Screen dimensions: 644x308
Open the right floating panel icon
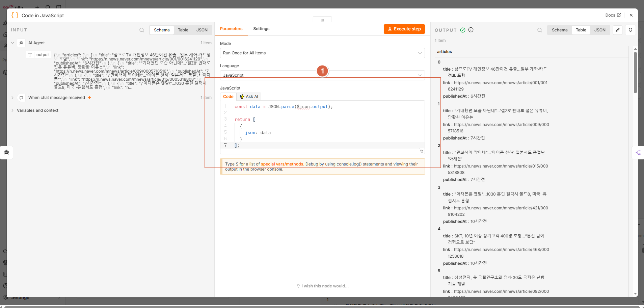[x=638, y=153]
